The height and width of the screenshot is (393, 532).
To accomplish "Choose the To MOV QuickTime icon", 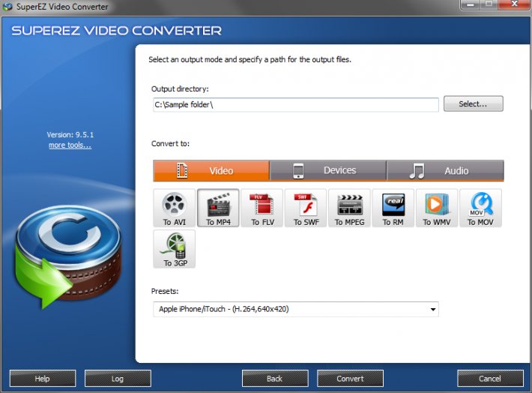I will (x=480, y=208).
